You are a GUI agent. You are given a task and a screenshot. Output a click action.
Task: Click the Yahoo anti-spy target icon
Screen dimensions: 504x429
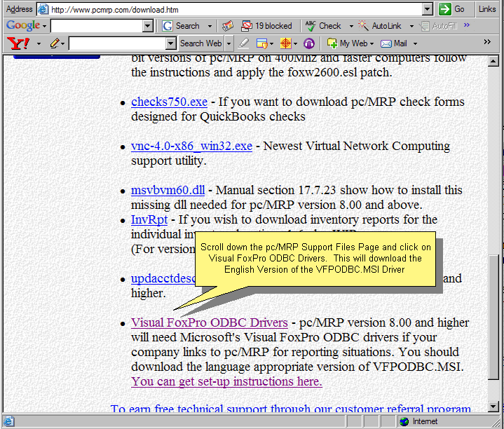coord(285,43)
